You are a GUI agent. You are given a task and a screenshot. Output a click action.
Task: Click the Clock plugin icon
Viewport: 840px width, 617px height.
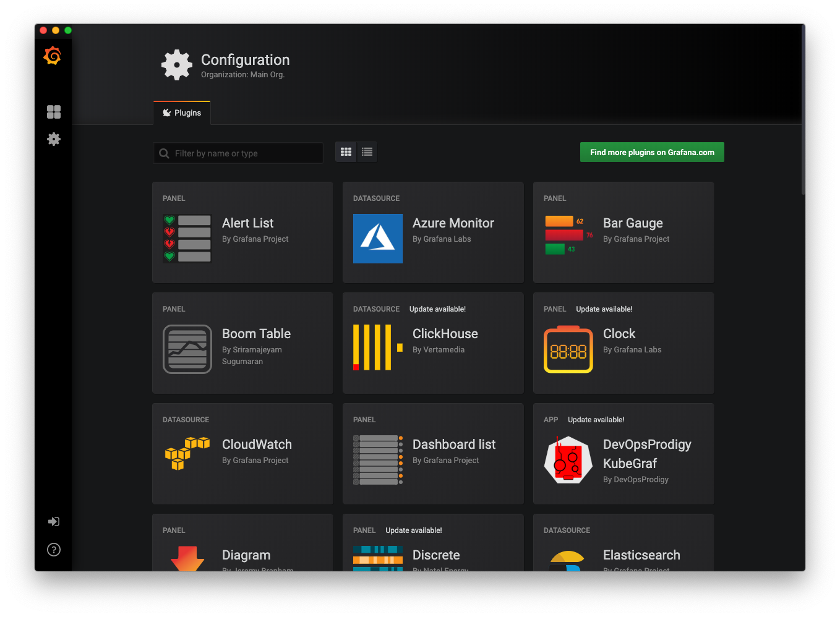(568, 349)
